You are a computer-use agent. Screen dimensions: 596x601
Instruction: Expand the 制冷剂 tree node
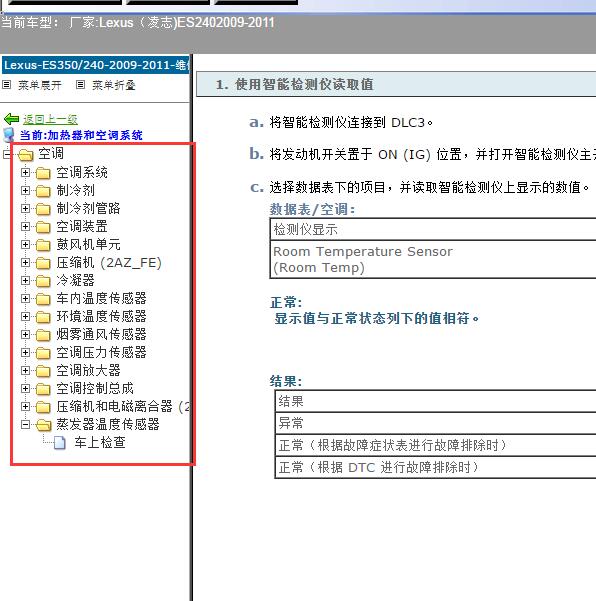[x=25, y=190]
